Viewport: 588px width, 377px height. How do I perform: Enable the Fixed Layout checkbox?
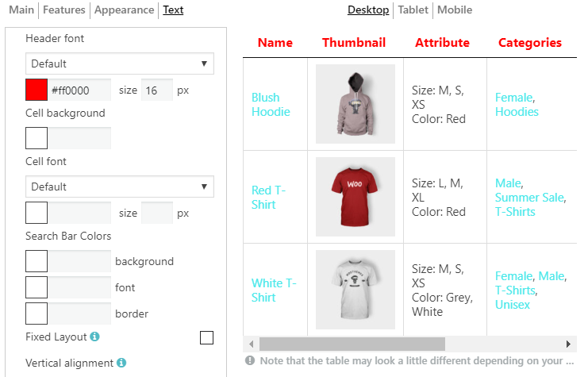click(206, 338)
